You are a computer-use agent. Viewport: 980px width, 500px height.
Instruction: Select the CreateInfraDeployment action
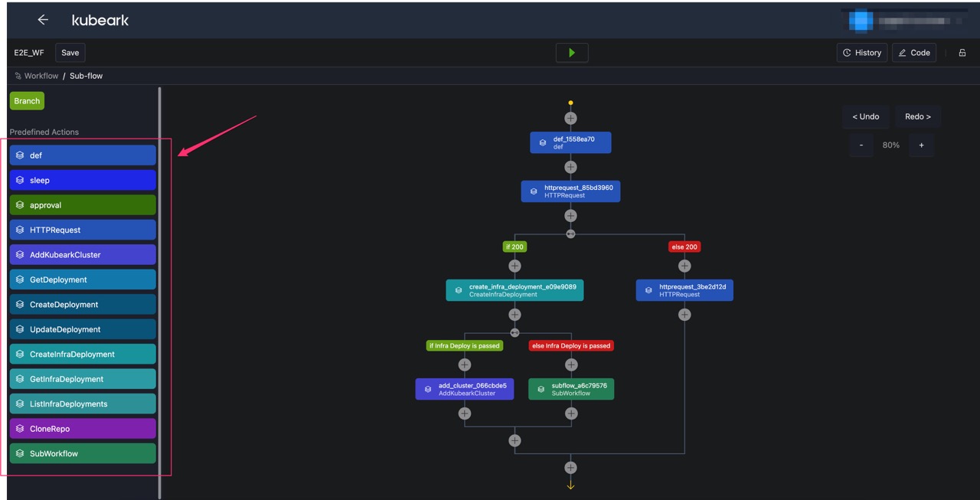pos(83,354)
